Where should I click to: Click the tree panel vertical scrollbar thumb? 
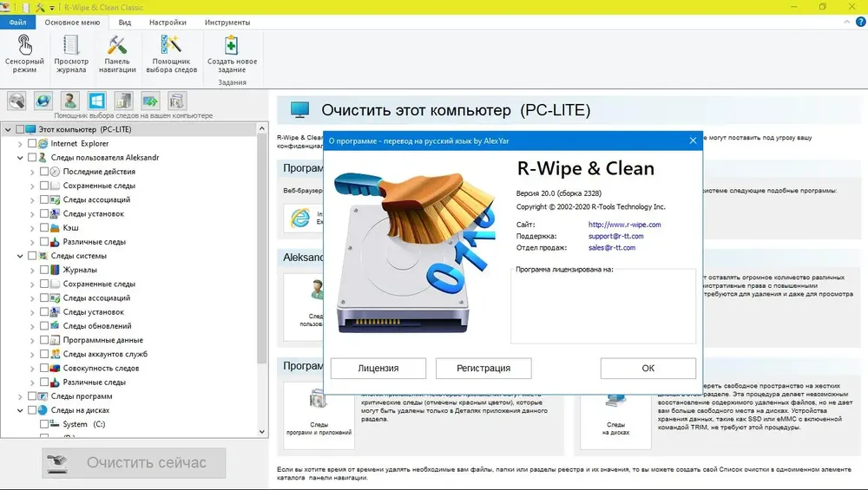click(x=262, y=249)
